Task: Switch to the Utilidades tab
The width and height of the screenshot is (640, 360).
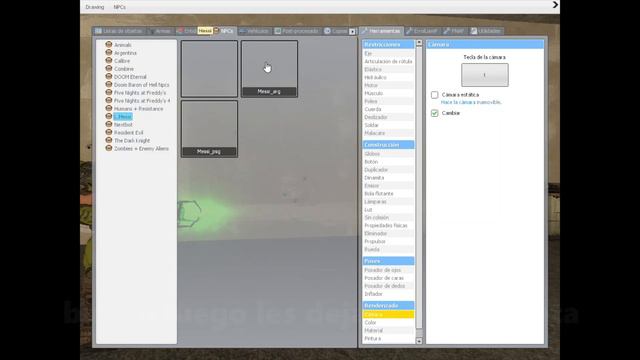Action: pos(486,31)
